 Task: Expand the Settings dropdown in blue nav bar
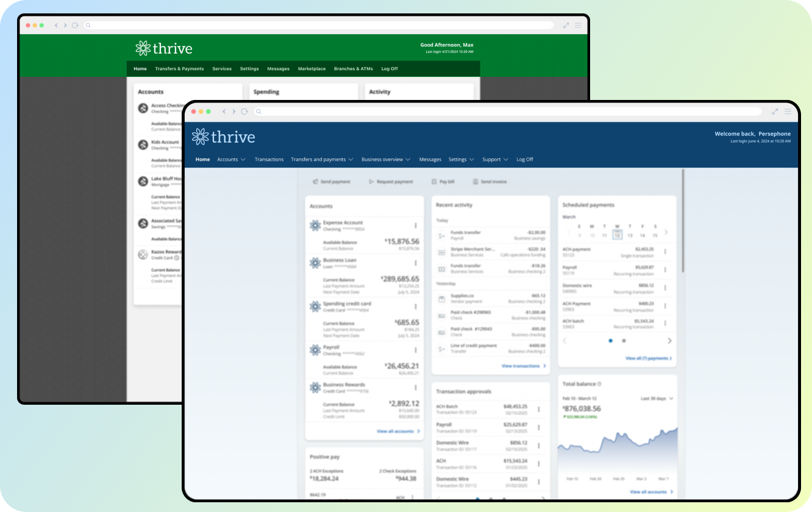[461, 160]
